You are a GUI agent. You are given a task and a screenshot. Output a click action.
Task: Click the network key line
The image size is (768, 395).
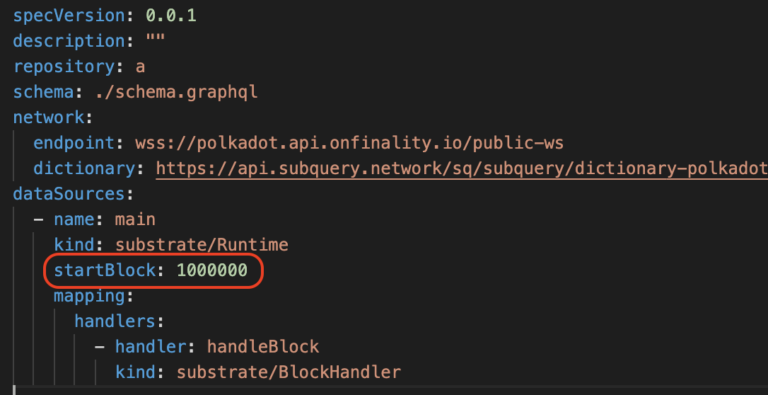(x=53, y=118)
